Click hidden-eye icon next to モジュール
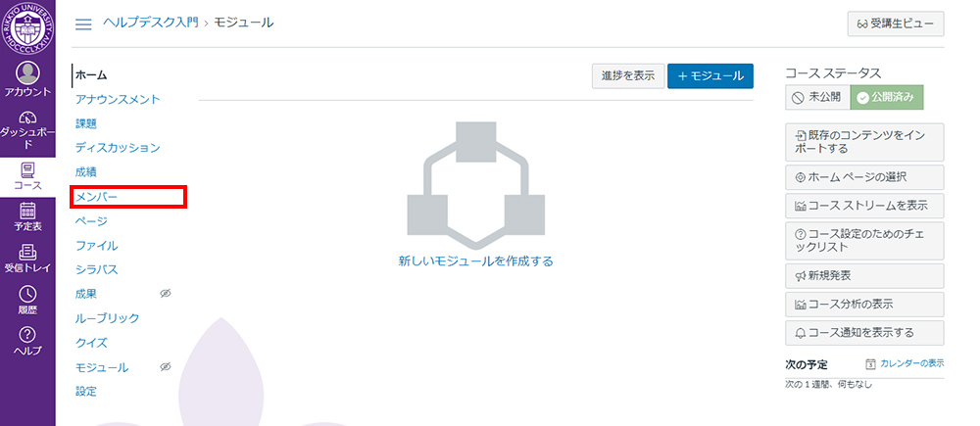Viewport: 980px width, 426px height. pos(166,367)
